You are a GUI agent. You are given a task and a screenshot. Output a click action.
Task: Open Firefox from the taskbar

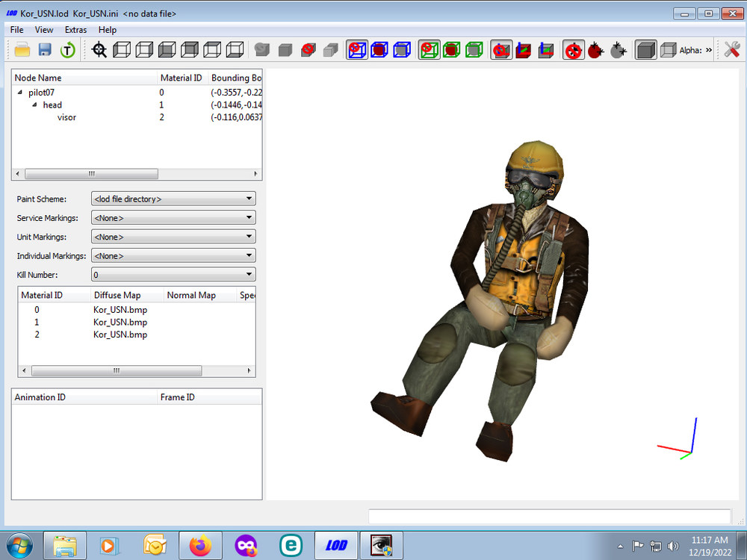(200, 546)
